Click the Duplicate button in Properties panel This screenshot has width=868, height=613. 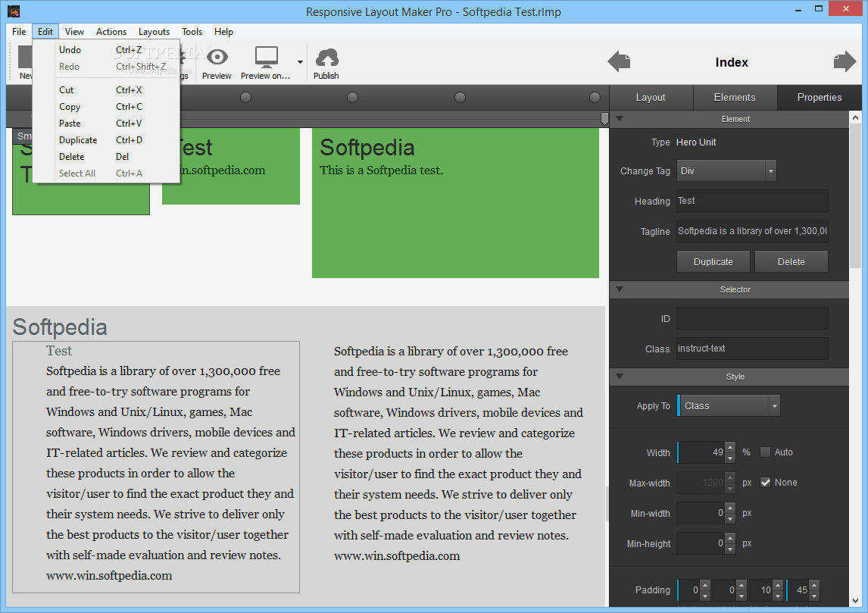tap(713, 261)
